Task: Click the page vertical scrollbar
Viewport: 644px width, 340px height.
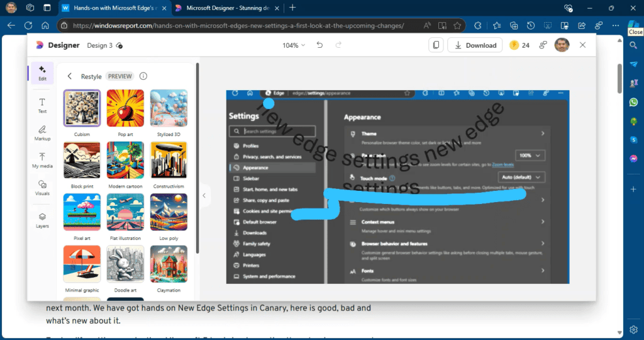Action: [619, 79]
